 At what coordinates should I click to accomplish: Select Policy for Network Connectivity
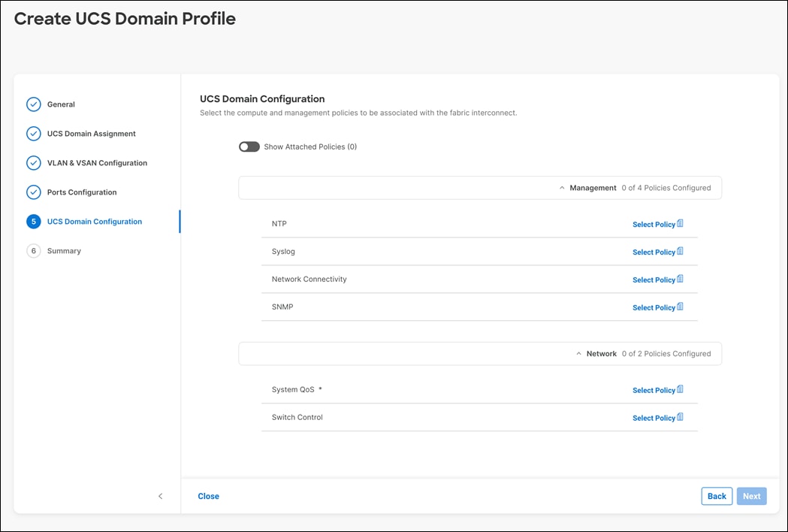(653, 278)
